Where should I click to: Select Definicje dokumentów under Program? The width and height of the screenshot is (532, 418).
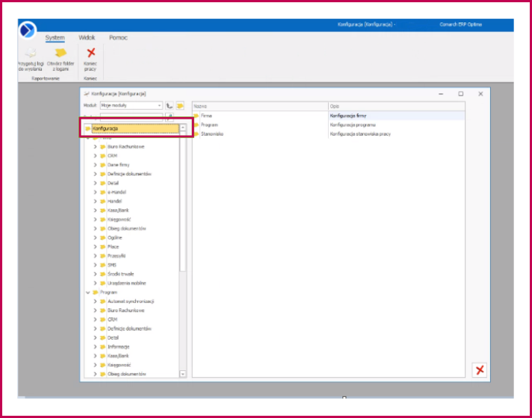pyautogui.click(x=129, y=328)
